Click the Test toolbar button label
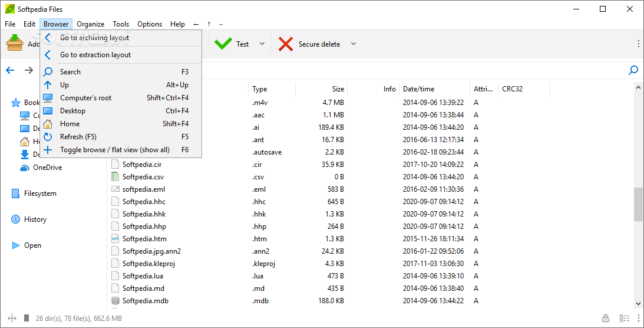Viewport: 644px width, 328px height. point(242,44)
